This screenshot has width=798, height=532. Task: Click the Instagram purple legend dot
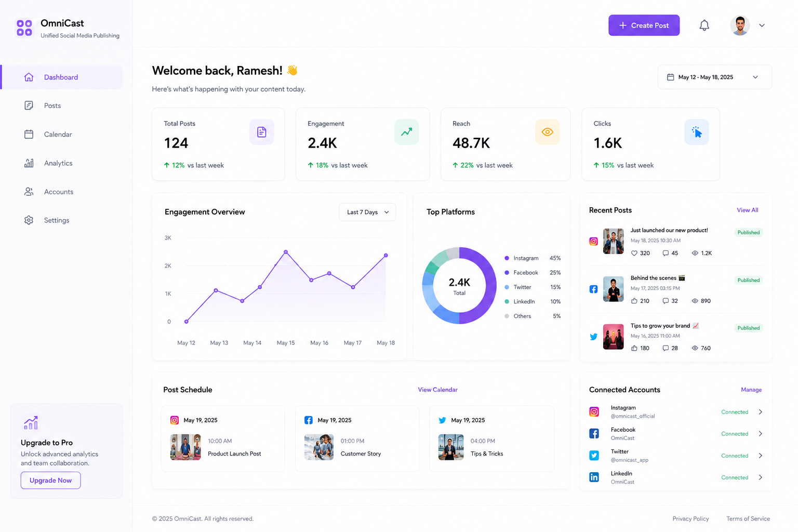507,258
